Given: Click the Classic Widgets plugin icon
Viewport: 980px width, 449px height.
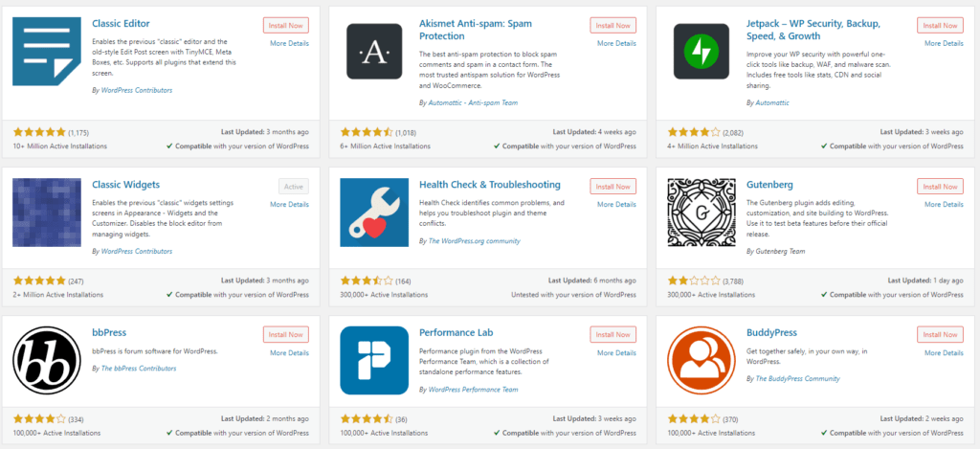Looking at the screenshot, I should coord(47,213).
